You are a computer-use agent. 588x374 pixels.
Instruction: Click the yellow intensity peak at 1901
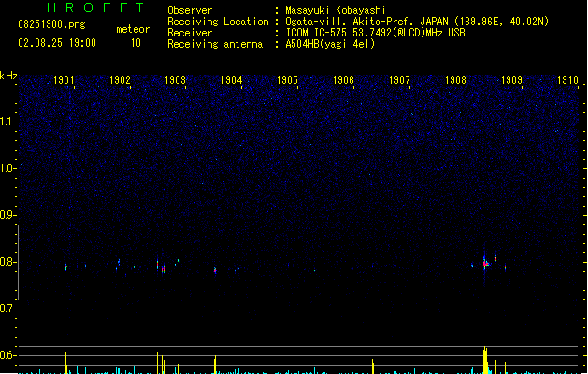66,363
